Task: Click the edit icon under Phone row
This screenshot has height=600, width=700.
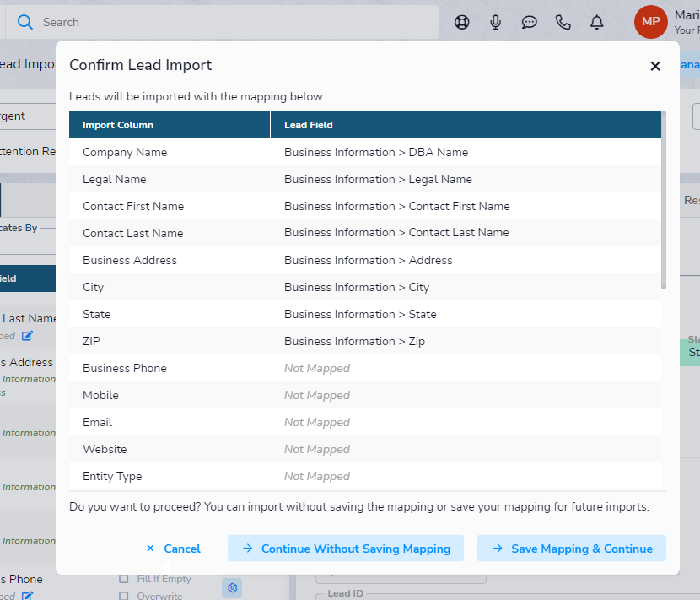Action: click(27, 596)
